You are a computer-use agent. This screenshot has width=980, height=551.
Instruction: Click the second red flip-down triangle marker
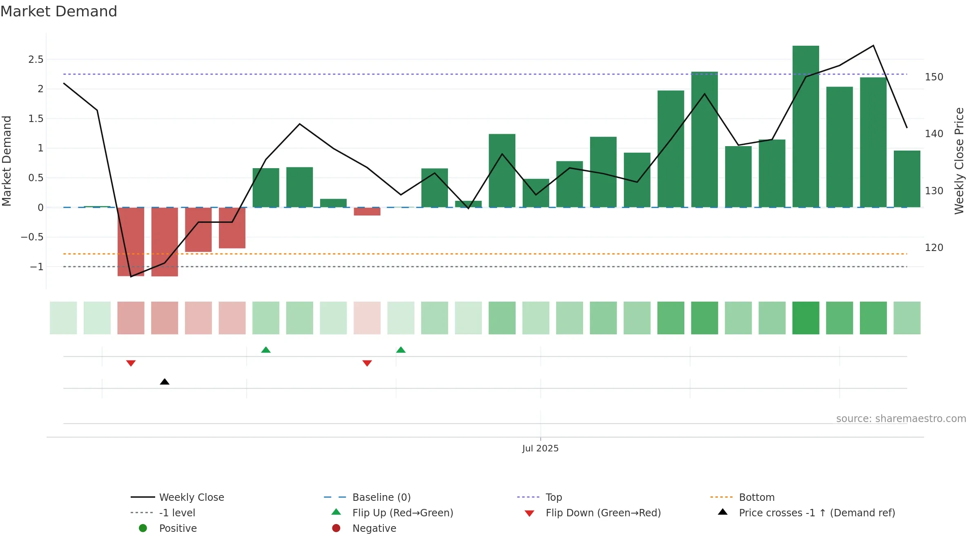(x=367, y=363)
